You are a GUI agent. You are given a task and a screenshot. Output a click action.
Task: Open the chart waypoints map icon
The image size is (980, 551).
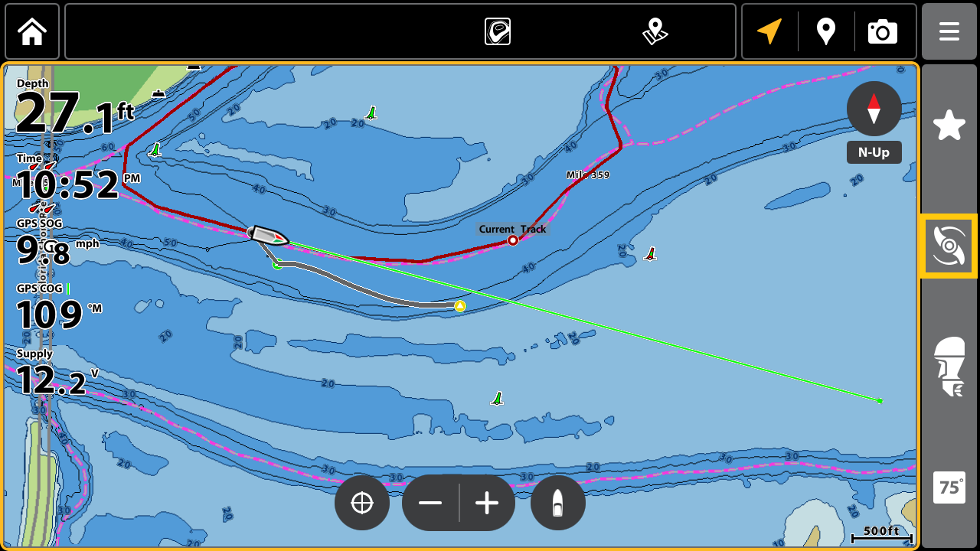pos(655,31)
